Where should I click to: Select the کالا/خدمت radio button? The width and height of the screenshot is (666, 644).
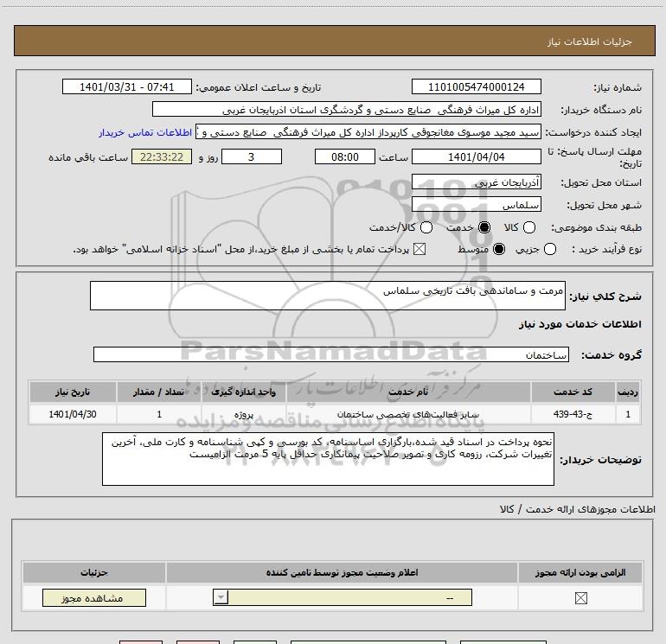pos(426,227)
